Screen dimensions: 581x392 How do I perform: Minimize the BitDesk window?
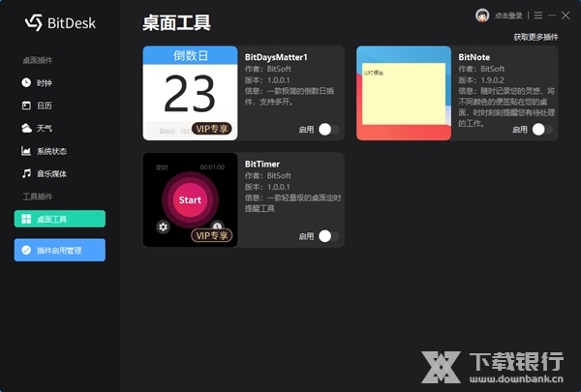[x=552, y=15]
